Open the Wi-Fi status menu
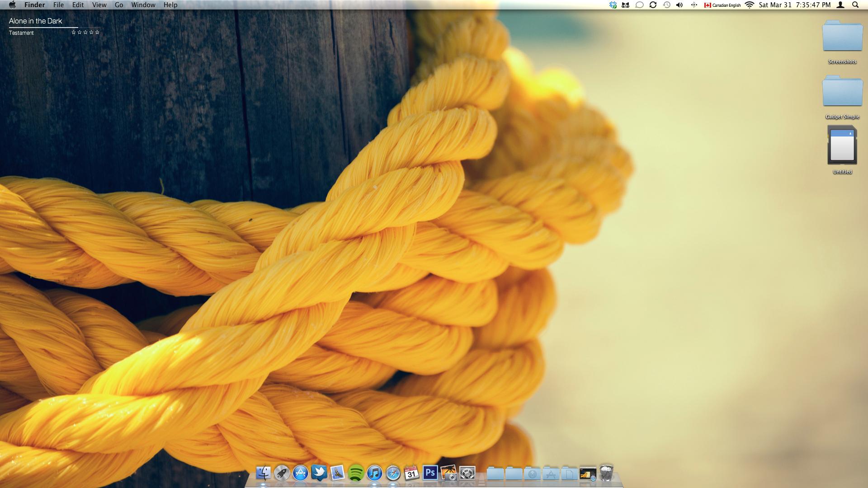Screen dimensions: 868x488 [x=750, y=5]
